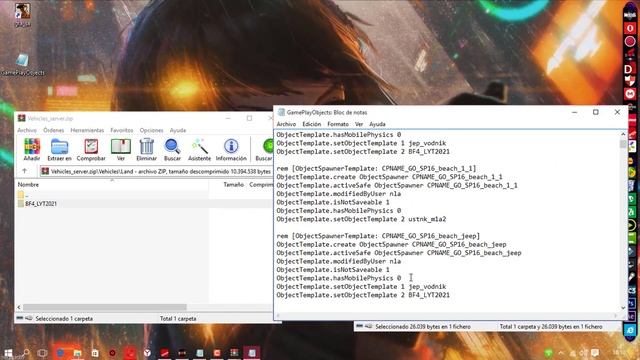Open WinRAR Archivo menu
Screen dimensions: 640x360
[x=27, y=130]
